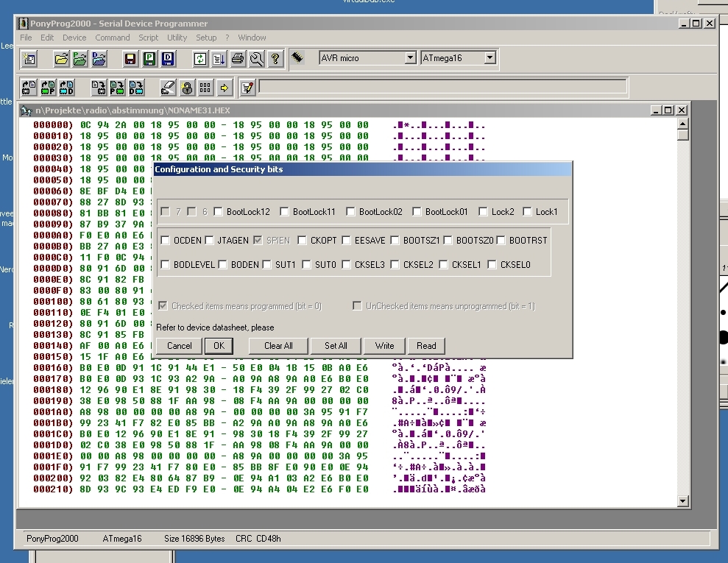Click the Read Data memory icon with D
Image resolution: width=728 pixels, height=563 pixels.
(66, 88)
